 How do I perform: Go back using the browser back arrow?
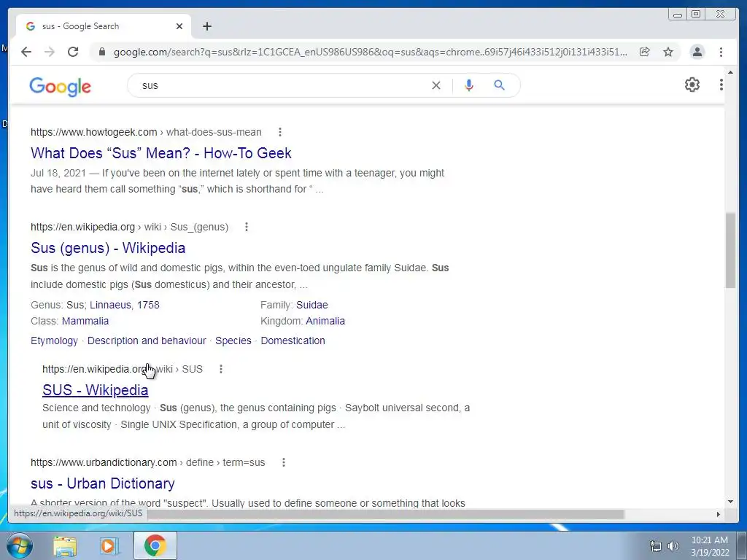(x=26, y=52)
